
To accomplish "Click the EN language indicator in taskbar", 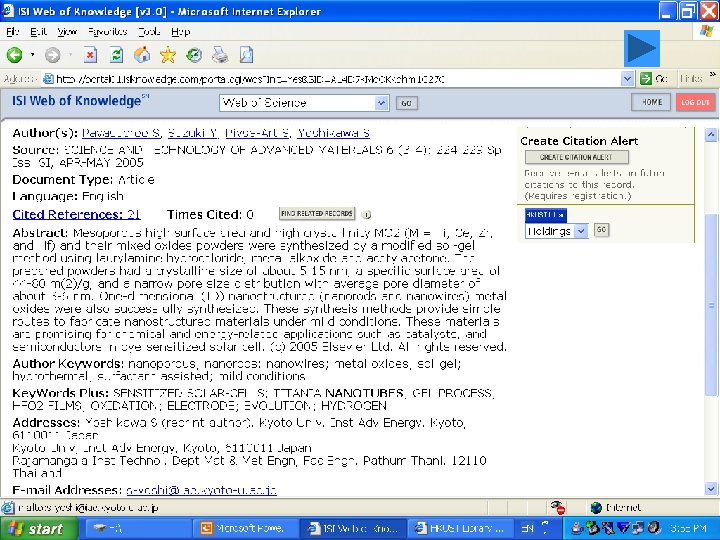I will (528, 529).
